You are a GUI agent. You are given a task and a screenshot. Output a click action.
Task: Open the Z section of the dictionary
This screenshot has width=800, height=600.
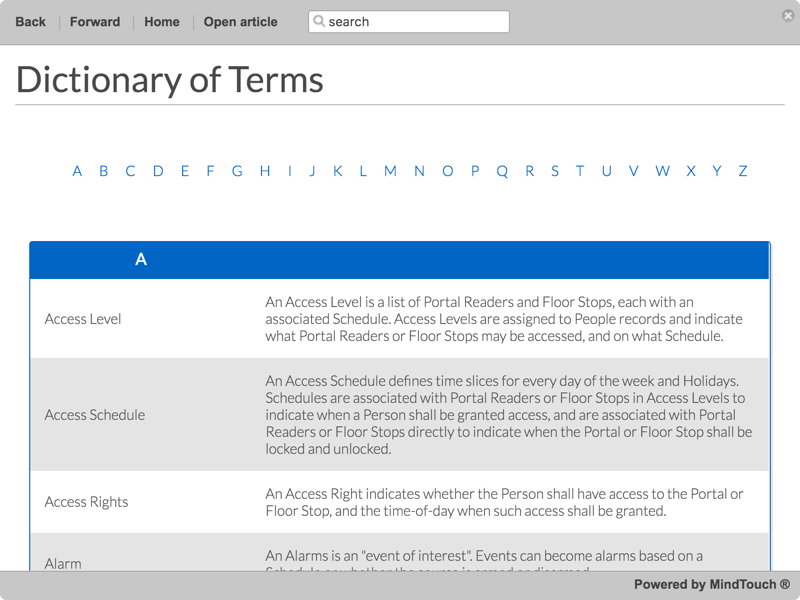[x=742, y=171]
